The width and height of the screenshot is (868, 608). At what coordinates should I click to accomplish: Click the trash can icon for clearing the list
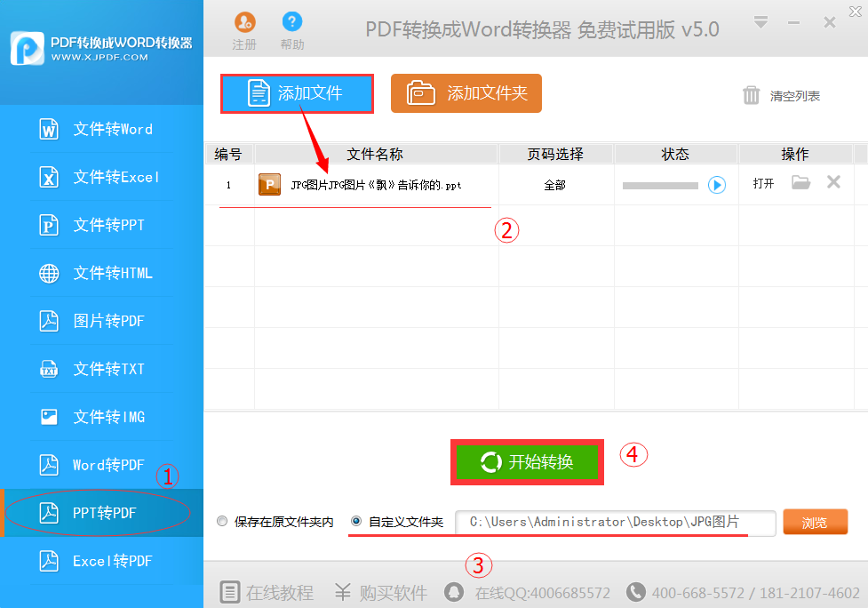click(752, 95)
